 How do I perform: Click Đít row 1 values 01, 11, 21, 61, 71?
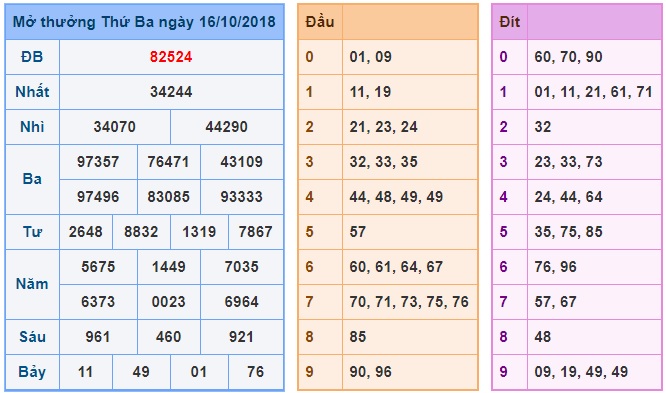pyautogui.click(x=593, y=92)
